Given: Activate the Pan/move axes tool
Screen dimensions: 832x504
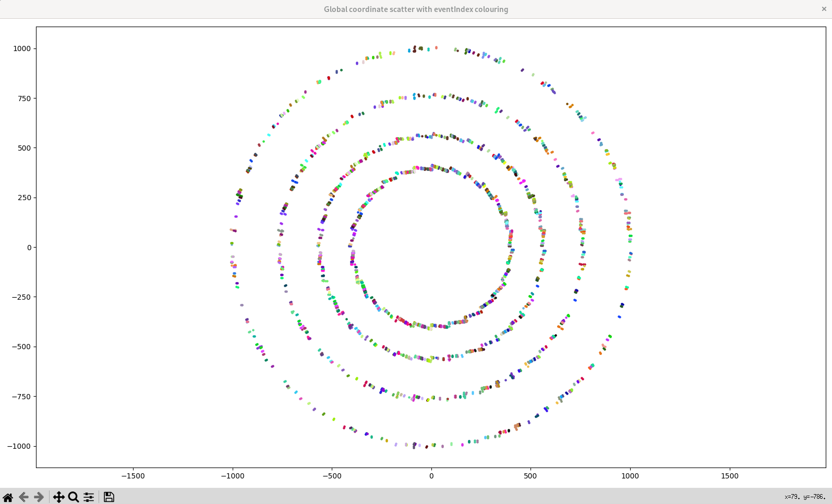Looking at the screenshot, I should point(58,497).
